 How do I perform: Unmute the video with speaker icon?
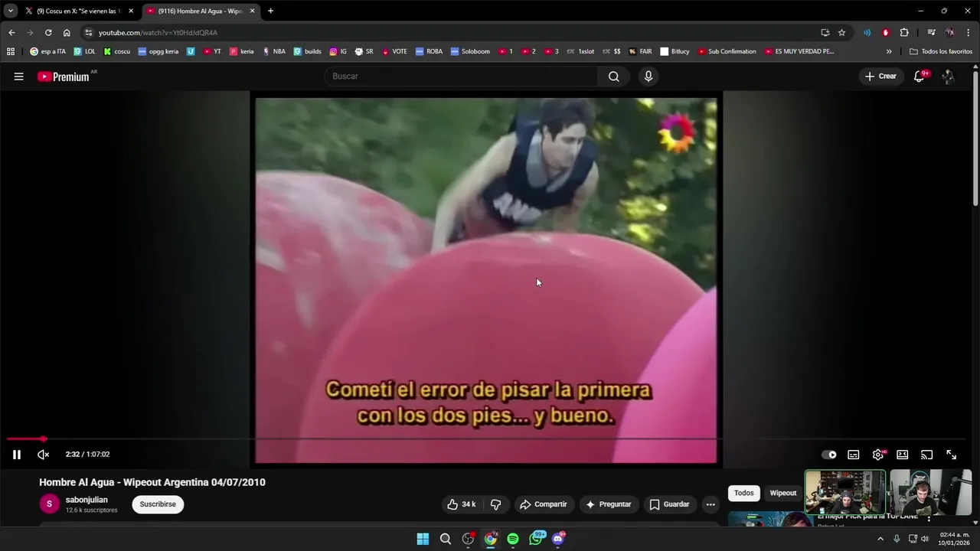pos(44,455)
